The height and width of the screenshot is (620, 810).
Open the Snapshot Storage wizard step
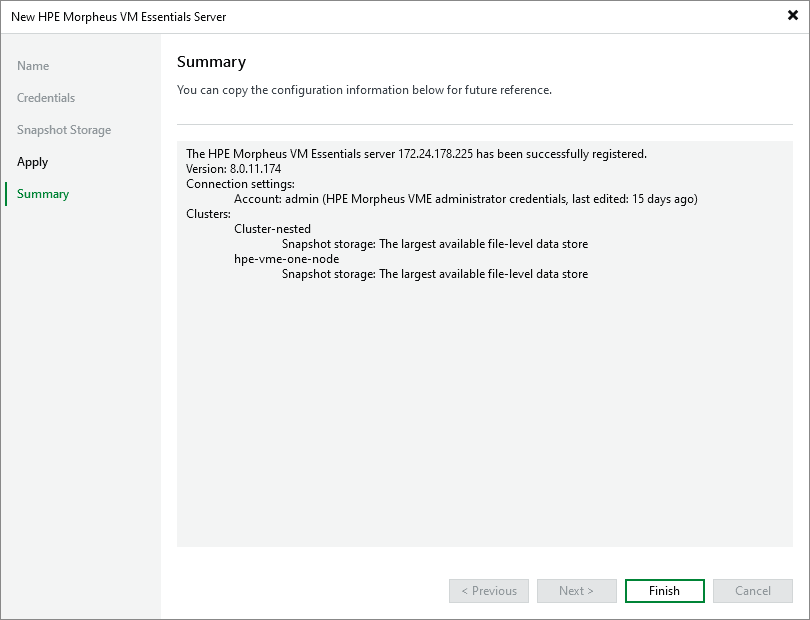(x=63, y=130)
